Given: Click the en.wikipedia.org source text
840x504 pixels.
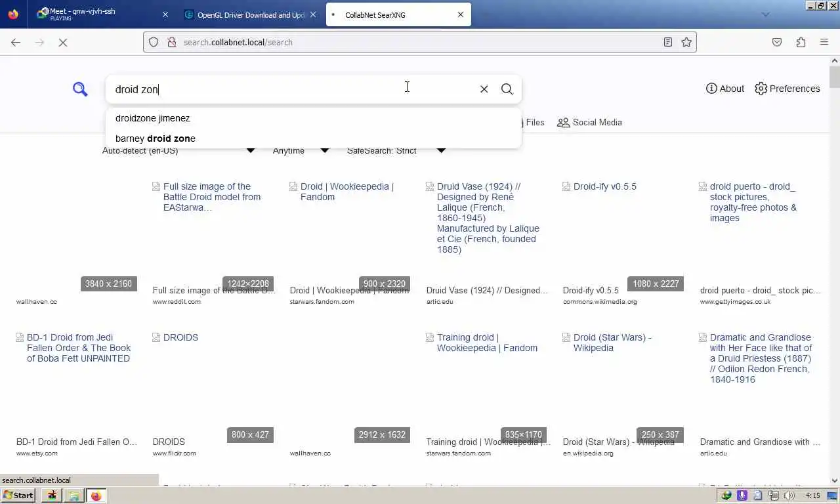Looking at the screenshot, I should point(588,453).
